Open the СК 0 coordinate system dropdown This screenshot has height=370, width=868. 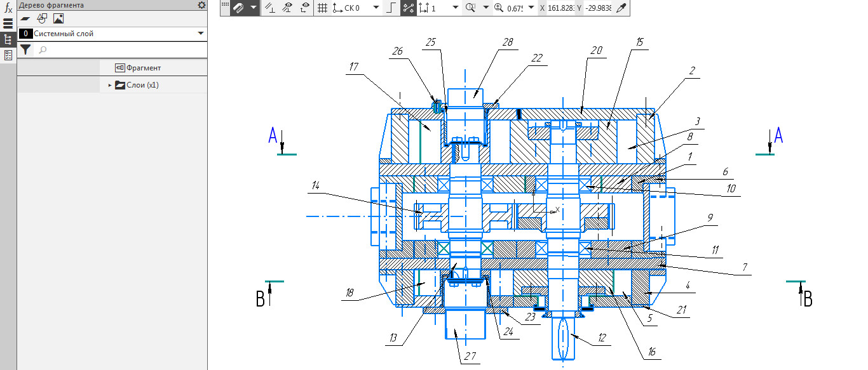pos(376,8)
